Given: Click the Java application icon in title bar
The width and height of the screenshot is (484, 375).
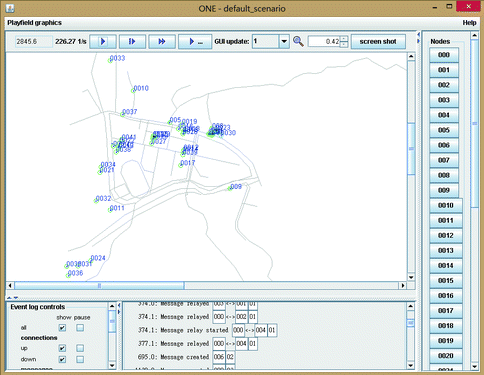Looking at the screenshot, I should [x=10, y=8].
